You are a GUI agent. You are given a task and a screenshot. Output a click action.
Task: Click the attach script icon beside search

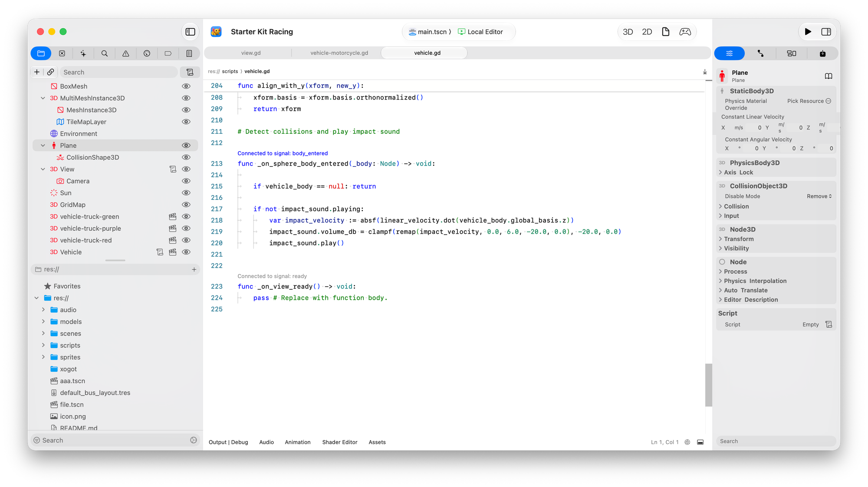[190, 72]
